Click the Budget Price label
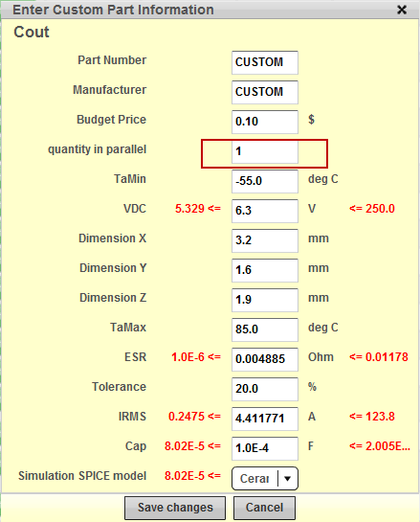 111,120
